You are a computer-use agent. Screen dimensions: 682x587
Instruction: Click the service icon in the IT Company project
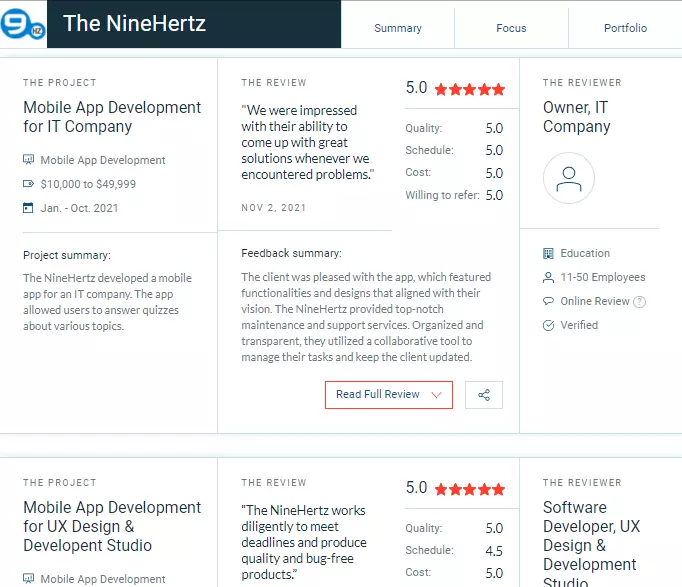[x=28, y=160]
